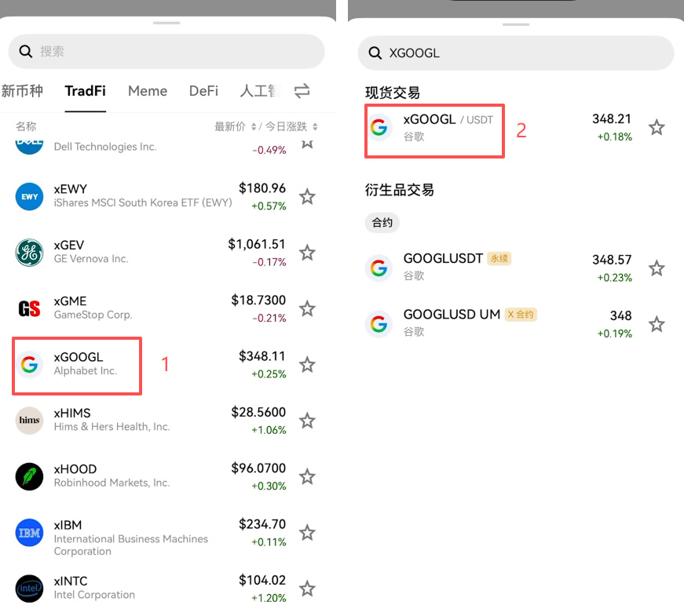This screenshot has width=684, height=616.
Task: Click the Robinhood feather logo
Action: [29, 476]
